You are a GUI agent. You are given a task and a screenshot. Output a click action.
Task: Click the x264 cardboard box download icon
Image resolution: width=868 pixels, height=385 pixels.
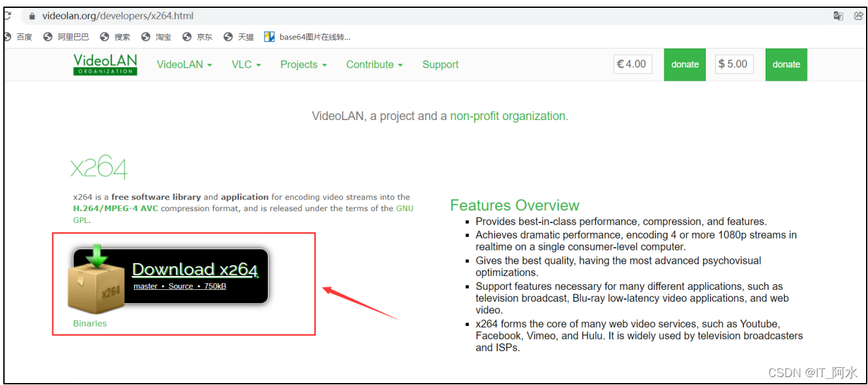click(x=97, y=280)
